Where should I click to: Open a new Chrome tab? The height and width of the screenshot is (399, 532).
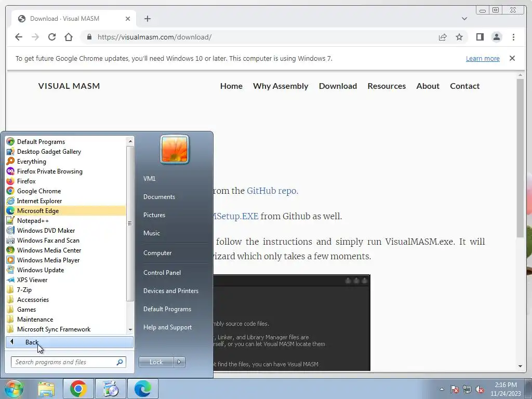coord(147,19)
